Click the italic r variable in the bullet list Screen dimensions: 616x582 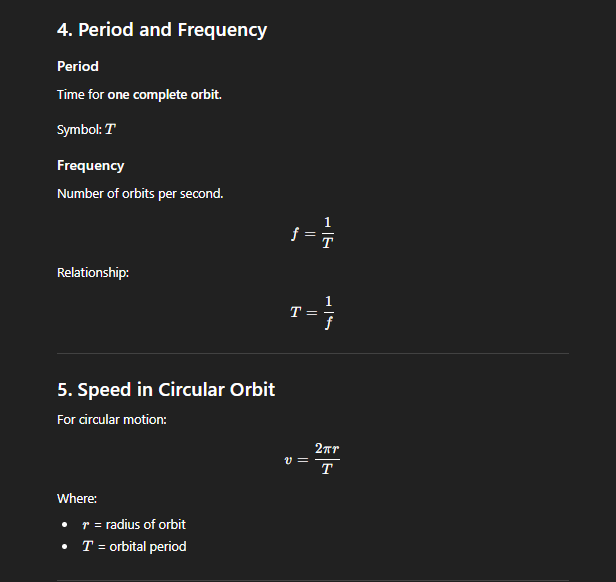pyautogui.click(x=85, y=525)
